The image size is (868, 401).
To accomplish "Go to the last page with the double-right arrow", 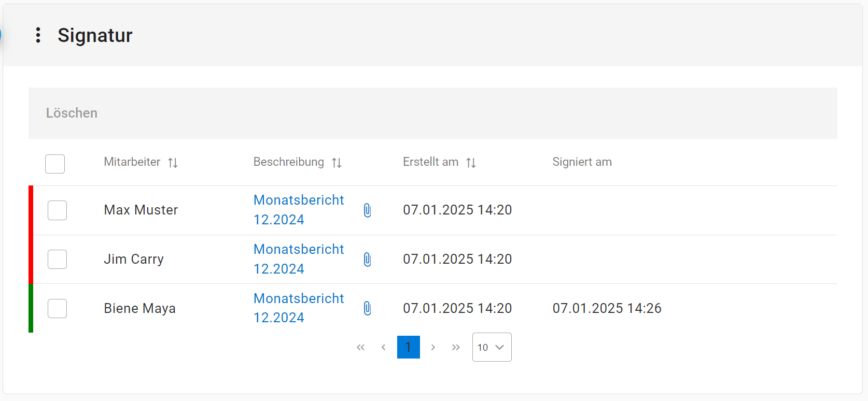I will pyautogui.click(x=456, y=347).
